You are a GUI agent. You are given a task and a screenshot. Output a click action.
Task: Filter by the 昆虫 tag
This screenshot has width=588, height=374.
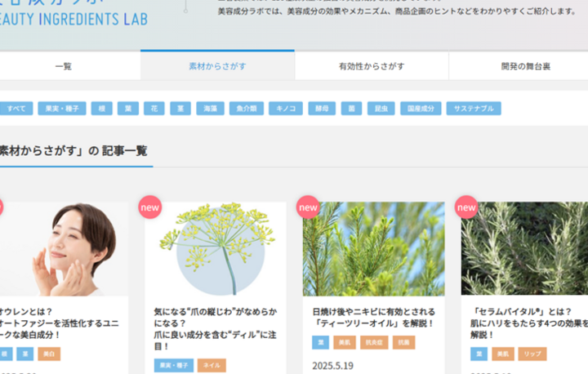380,109
